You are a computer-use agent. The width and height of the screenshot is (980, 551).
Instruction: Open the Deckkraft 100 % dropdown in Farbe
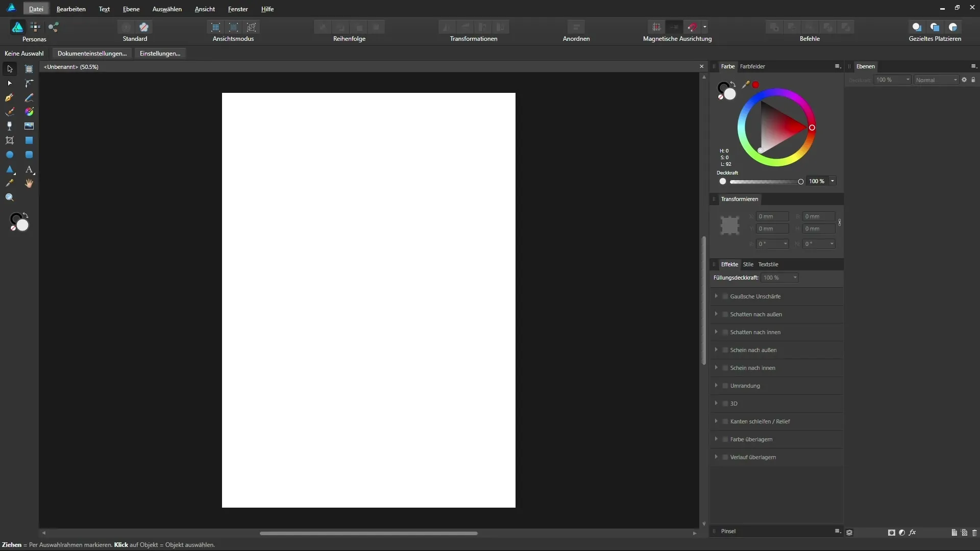[x=832, y=181]
